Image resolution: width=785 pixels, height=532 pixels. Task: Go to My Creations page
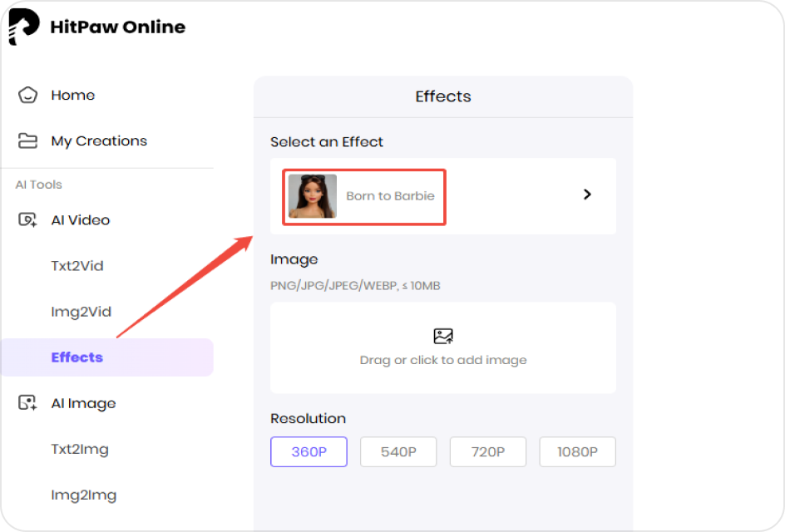click(98, 140)
